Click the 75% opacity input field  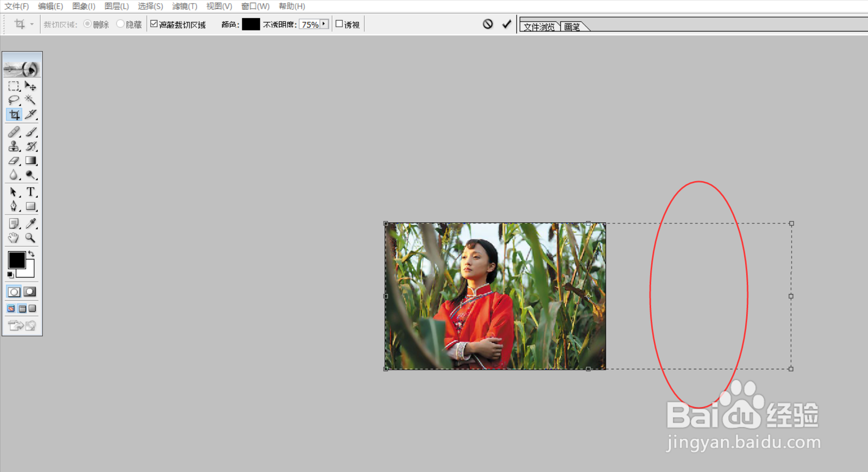pyautogui.click(x=309, y=24)
